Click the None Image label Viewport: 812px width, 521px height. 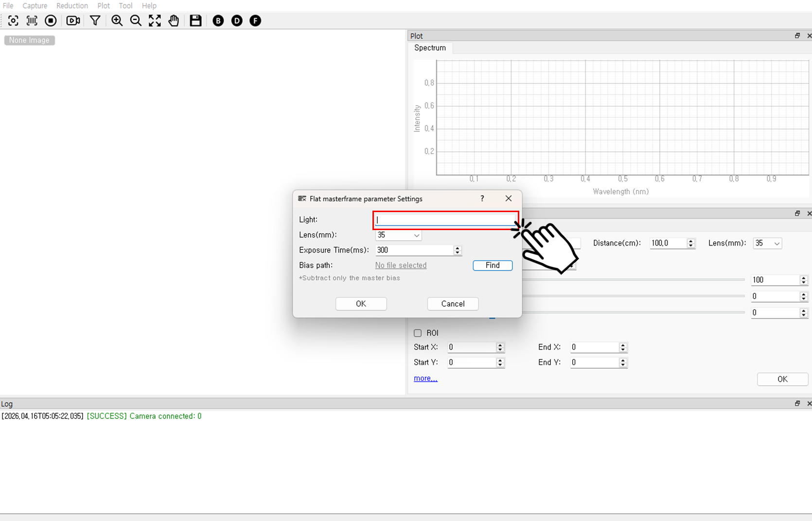[x=29, y=40]
